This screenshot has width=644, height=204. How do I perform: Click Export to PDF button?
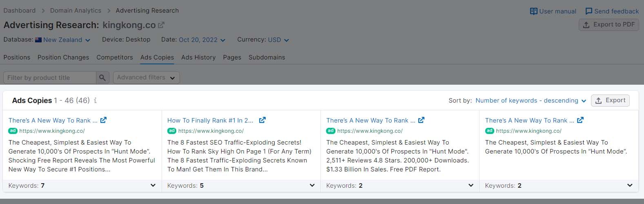pos(608,25)
